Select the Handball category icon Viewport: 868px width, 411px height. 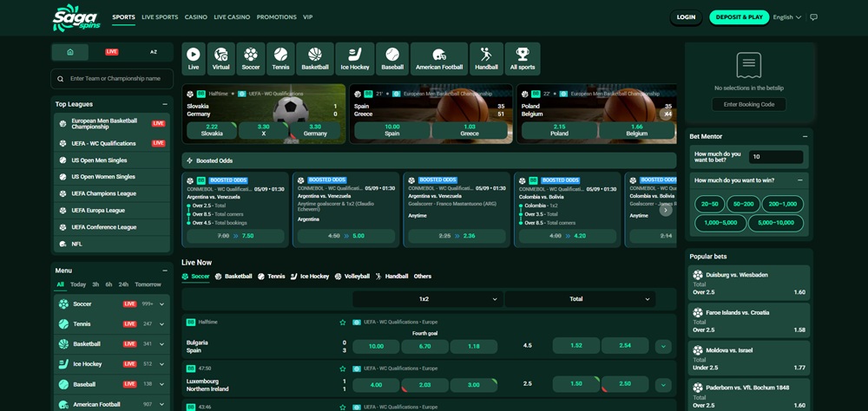[x=487, y=59]
